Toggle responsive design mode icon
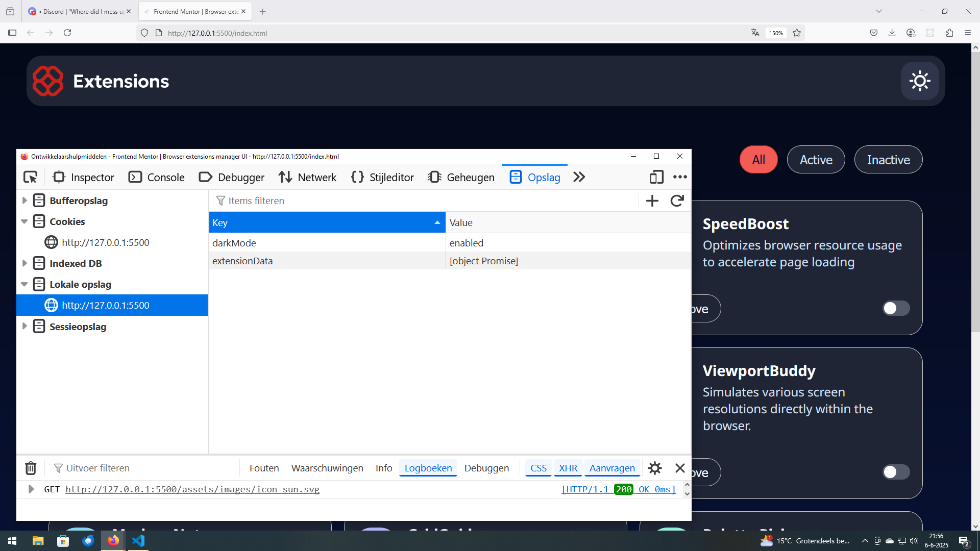Screen dimensions: 980x551 click(x=656, y=177)
